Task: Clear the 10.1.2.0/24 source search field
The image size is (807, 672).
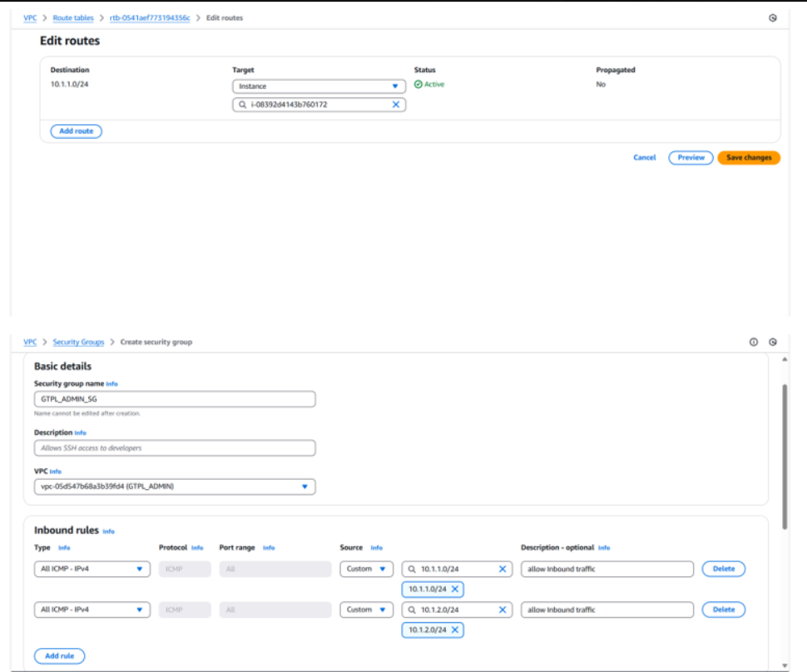Action: click(503, 610)
